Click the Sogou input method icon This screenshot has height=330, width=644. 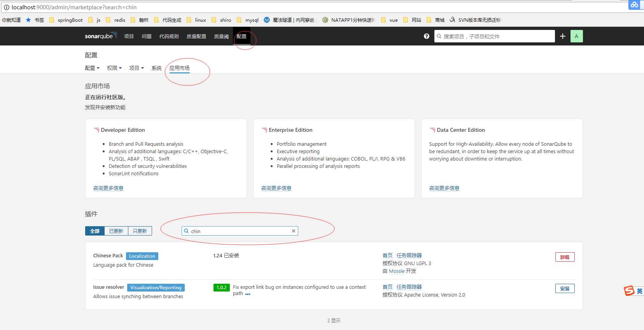[x=629, y=291]
